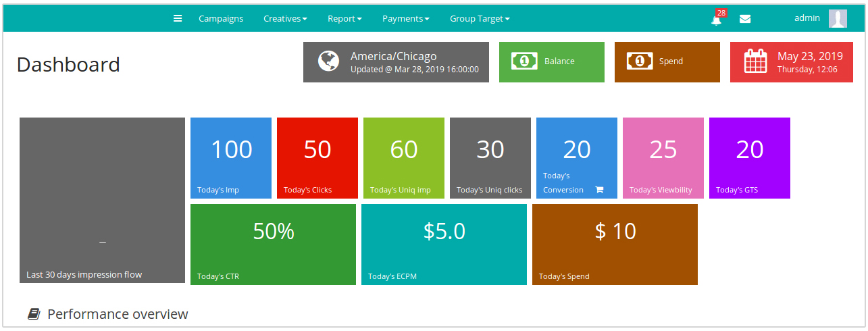Click the calendar icon on date tile

pyautogui.click(x=756, y=61)
